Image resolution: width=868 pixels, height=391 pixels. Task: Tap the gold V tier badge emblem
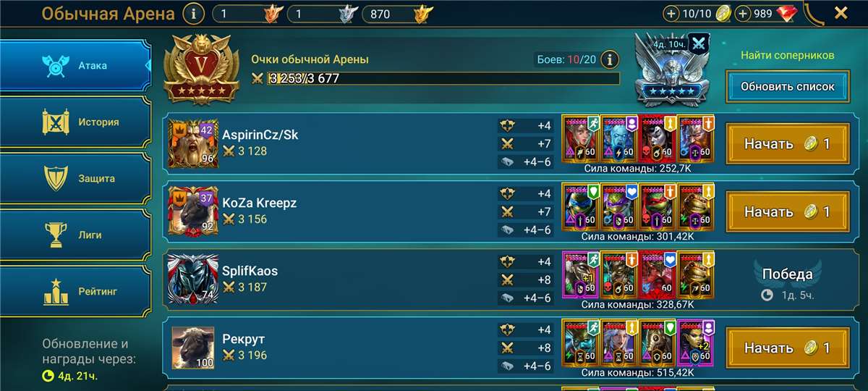click(x=201, y=70)
